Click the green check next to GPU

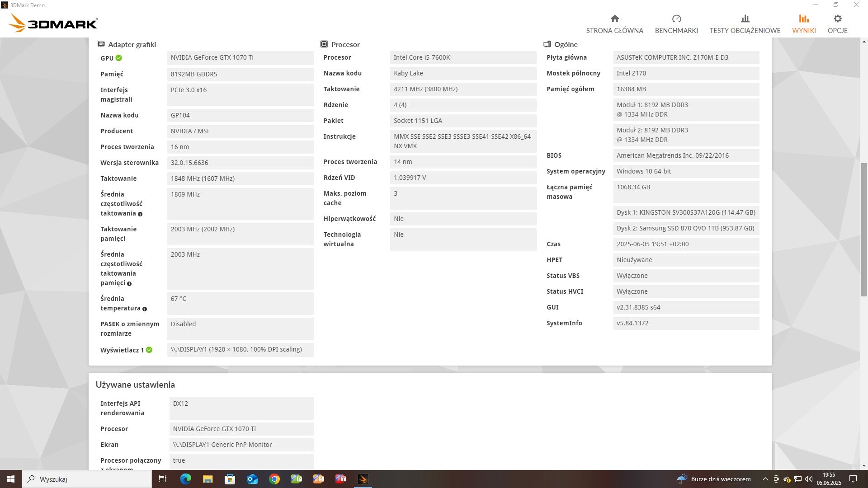click(118, 58)
